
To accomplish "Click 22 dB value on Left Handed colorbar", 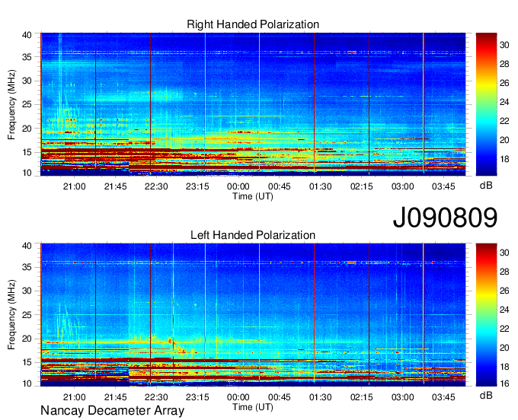I will (504, 329).
